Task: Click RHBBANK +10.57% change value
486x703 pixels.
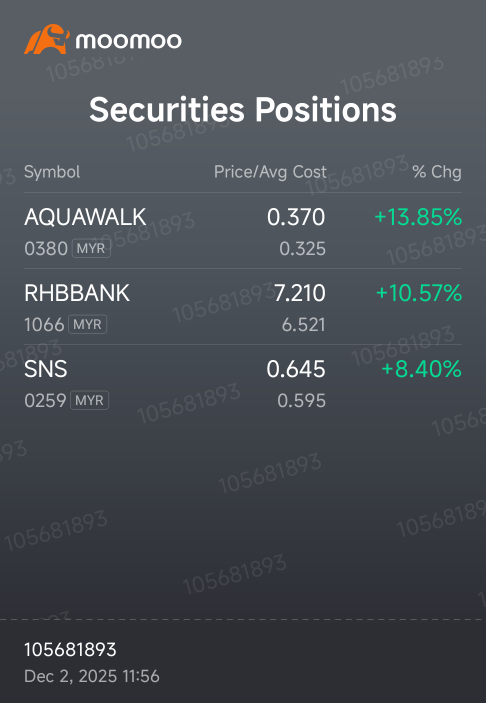Action: (419, 293)
